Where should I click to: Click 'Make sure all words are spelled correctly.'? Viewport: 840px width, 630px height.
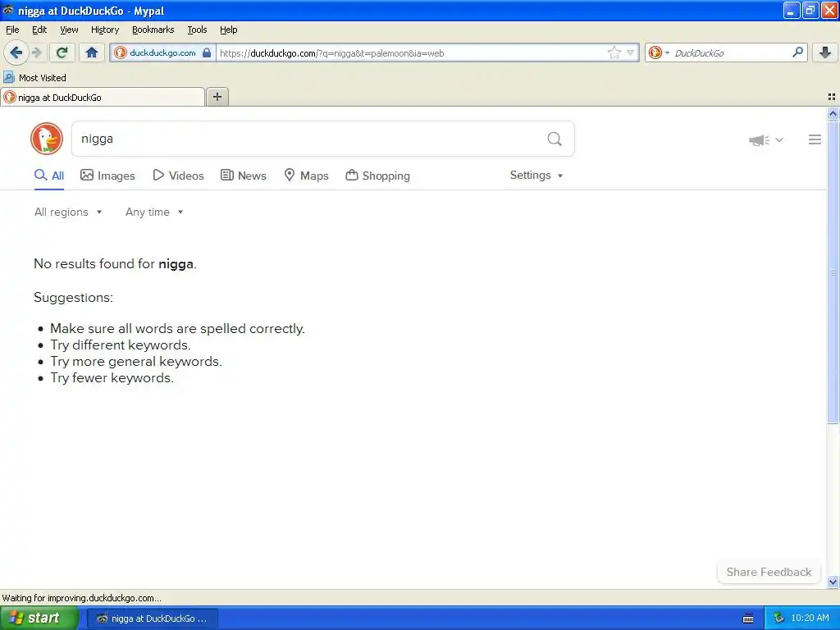click(177, 328)
